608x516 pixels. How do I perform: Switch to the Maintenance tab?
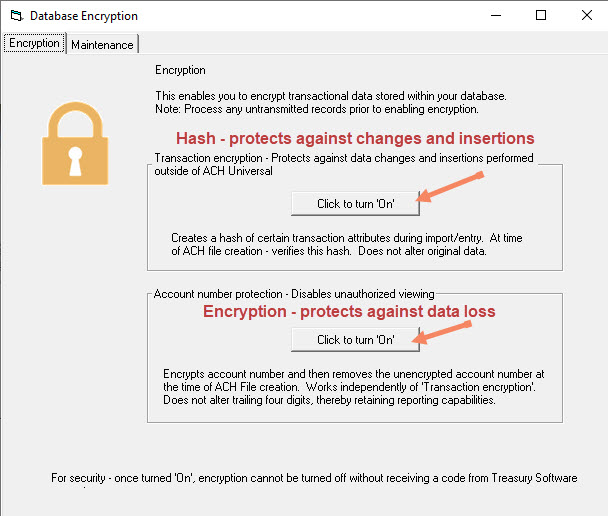[x=102, y=45]
